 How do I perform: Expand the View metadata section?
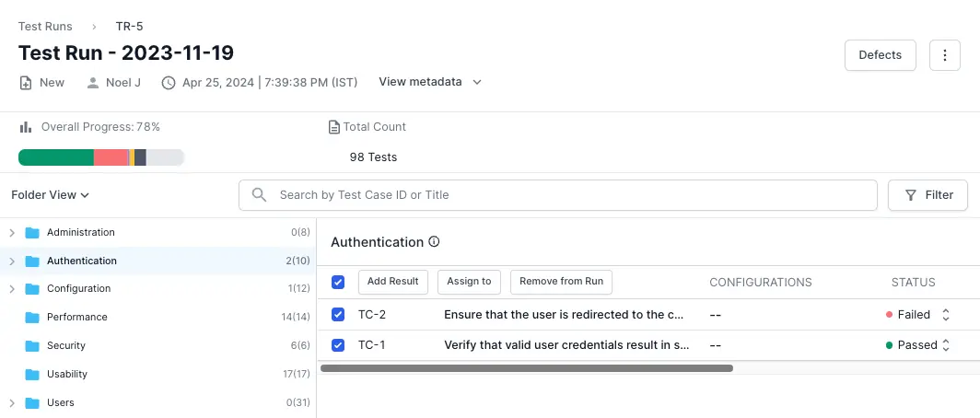coord(430,82)
